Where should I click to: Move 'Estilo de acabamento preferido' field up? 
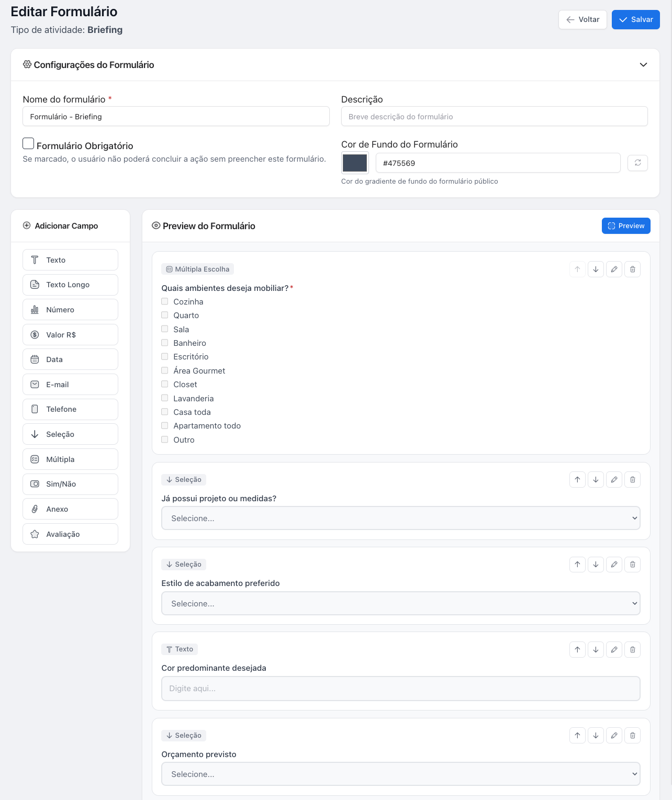[577, 565]
